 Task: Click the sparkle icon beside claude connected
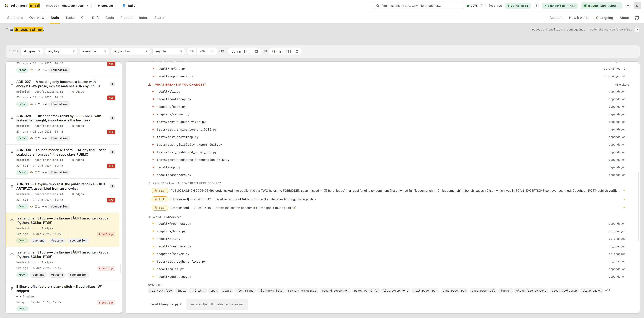click(x=628, y=6)
